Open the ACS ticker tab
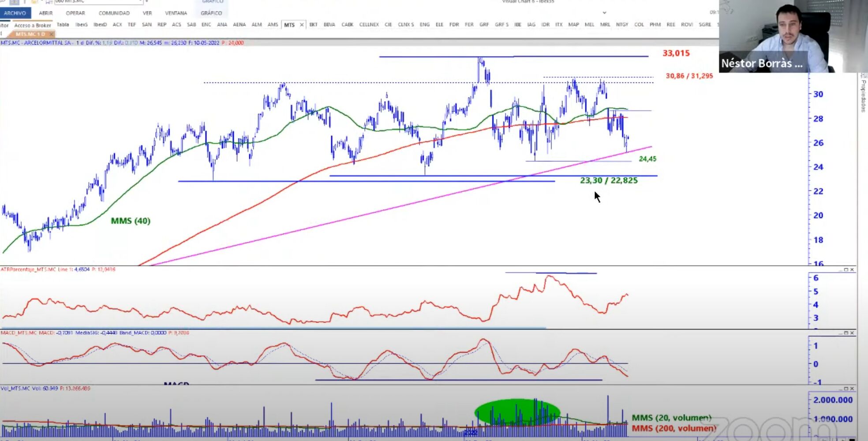868x441 pixels. coord(176,25)
